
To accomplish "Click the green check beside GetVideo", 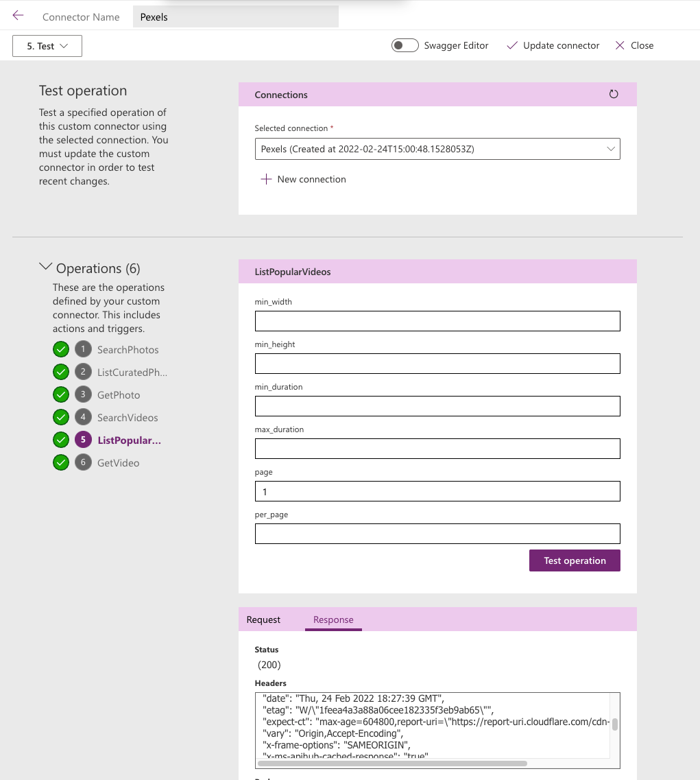I will point(60,462).
